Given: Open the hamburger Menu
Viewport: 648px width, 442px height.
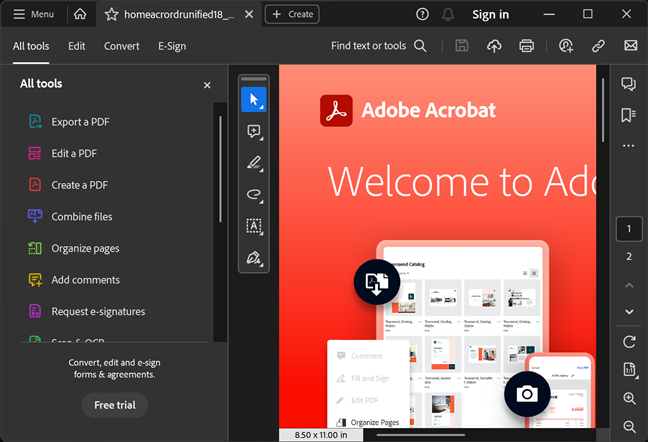Looking at the screenshot, I should point(33,14).
